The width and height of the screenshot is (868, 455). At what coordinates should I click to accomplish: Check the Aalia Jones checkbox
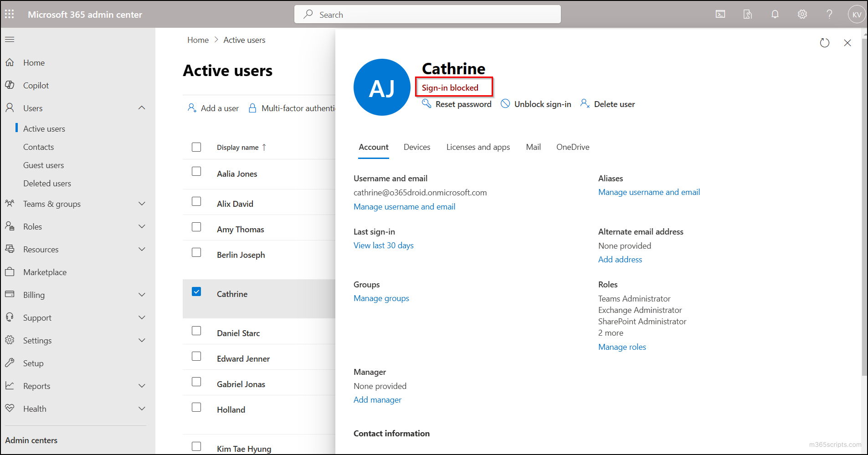pos(196,171)
